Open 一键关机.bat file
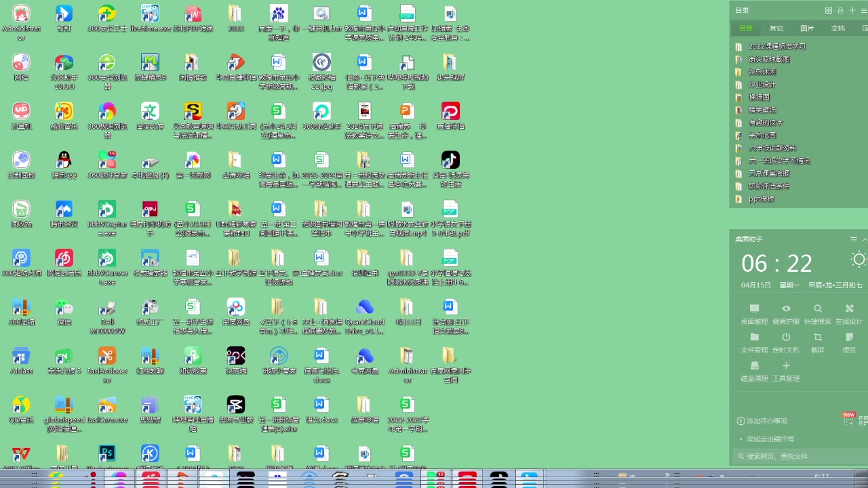Viewport: 868px width, 488px height. (x=321, y=18)
